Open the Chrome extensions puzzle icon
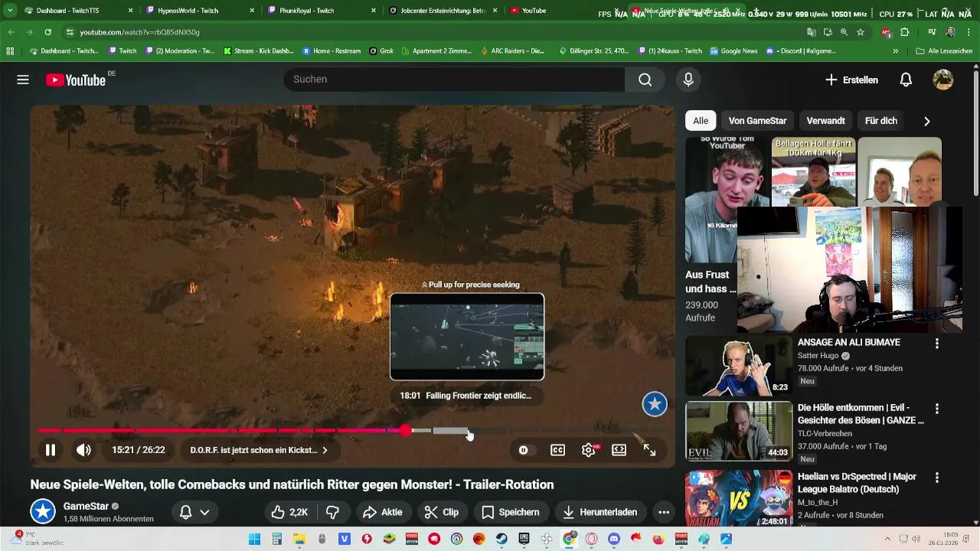 pyautogui.click(x=905, y=32)
